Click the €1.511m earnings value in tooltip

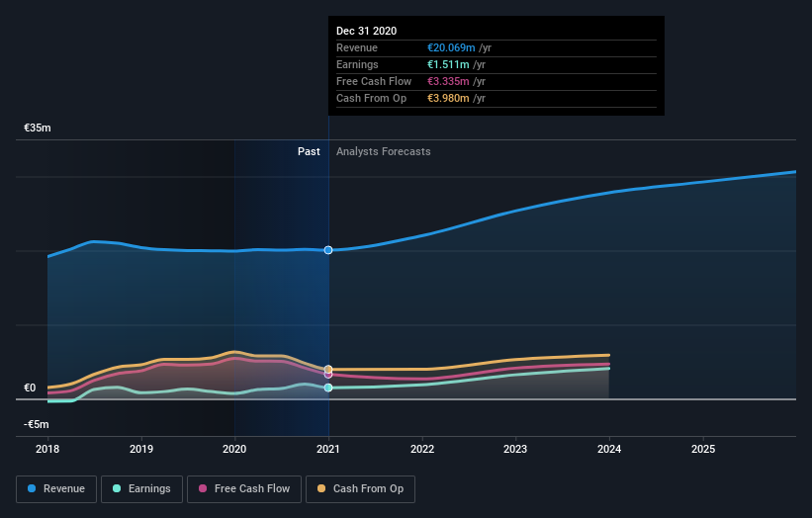(x=448, y=64)
